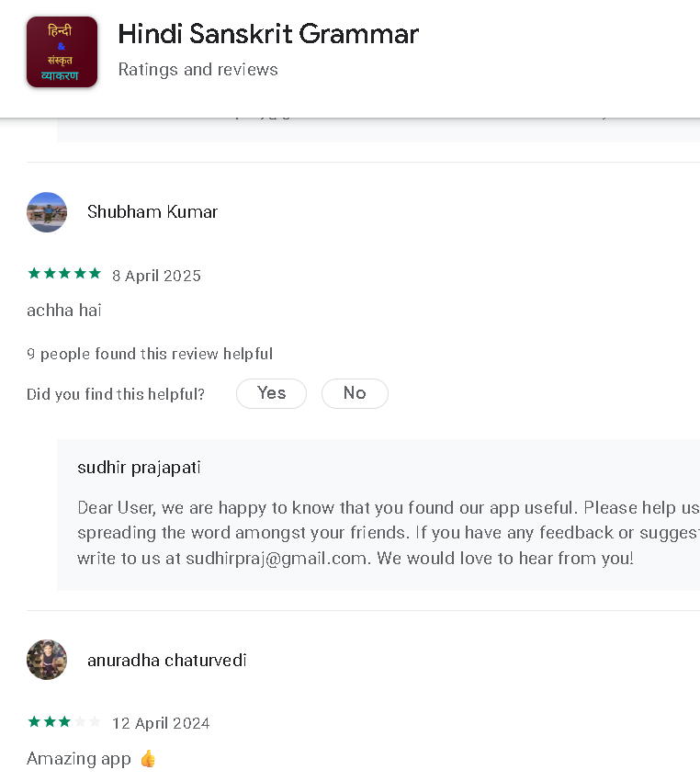Click Shubham Kumar's five-star rating

pos(64,274)
